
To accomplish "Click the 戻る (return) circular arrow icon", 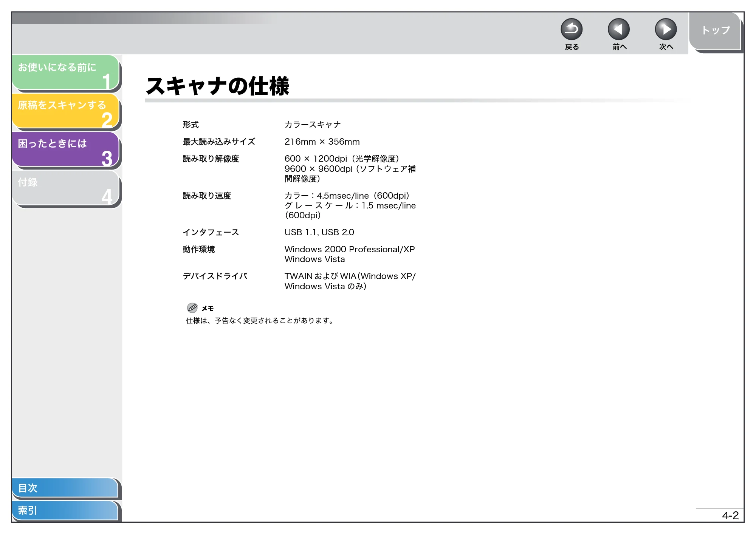I will (572, 29).
